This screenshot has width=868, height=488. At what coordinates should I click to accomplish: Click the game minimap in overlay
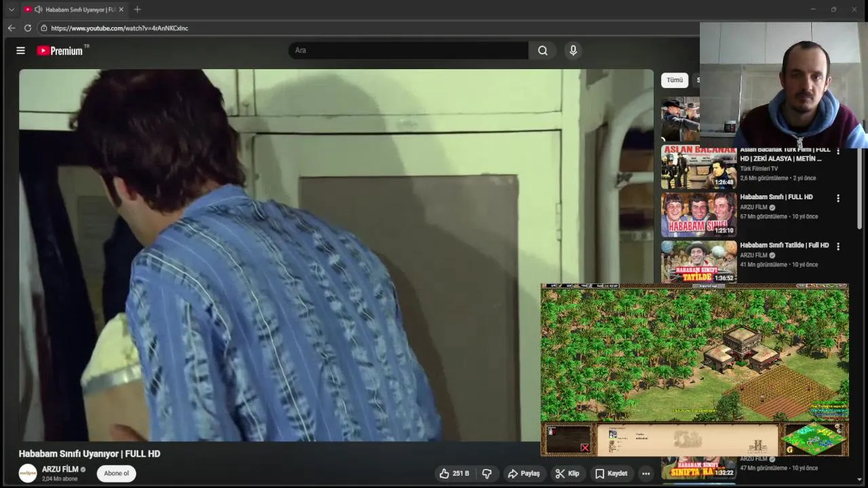pos(814,441)
